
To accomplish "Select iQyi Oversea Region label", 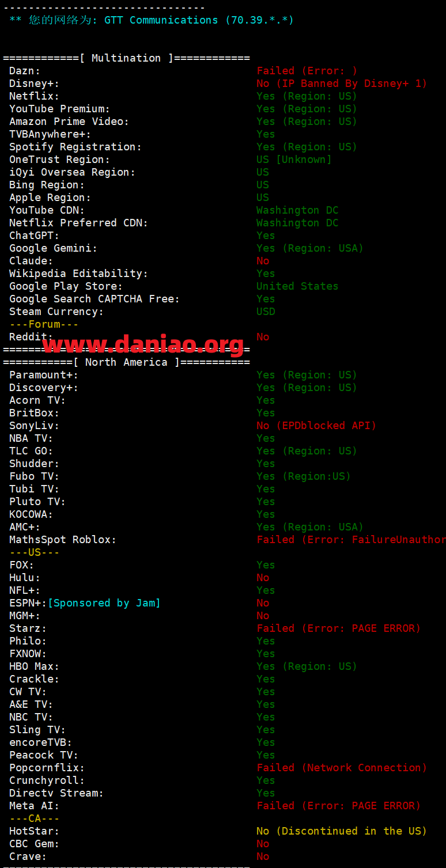I will tap(72, 172).
